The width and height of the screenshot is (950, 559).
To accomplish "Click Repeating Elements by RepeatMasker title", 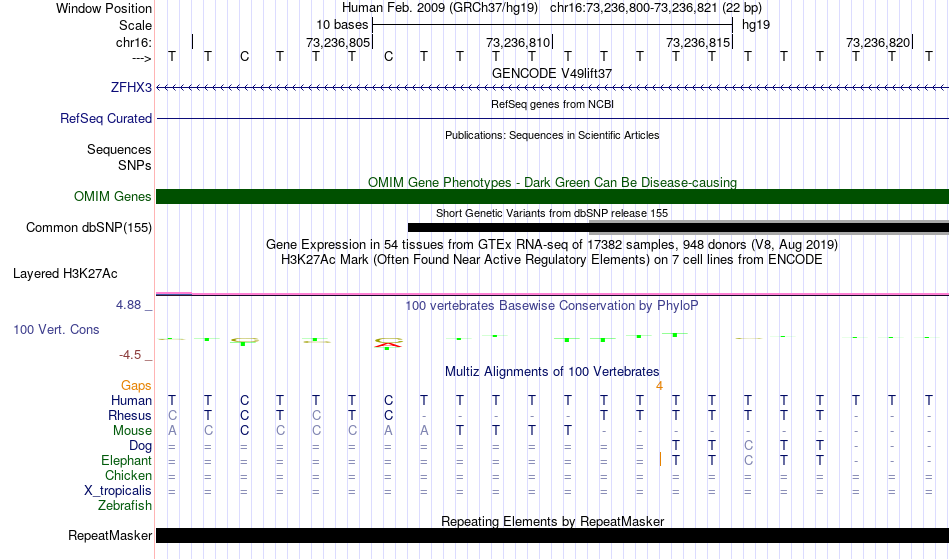I will pos(552,521).
